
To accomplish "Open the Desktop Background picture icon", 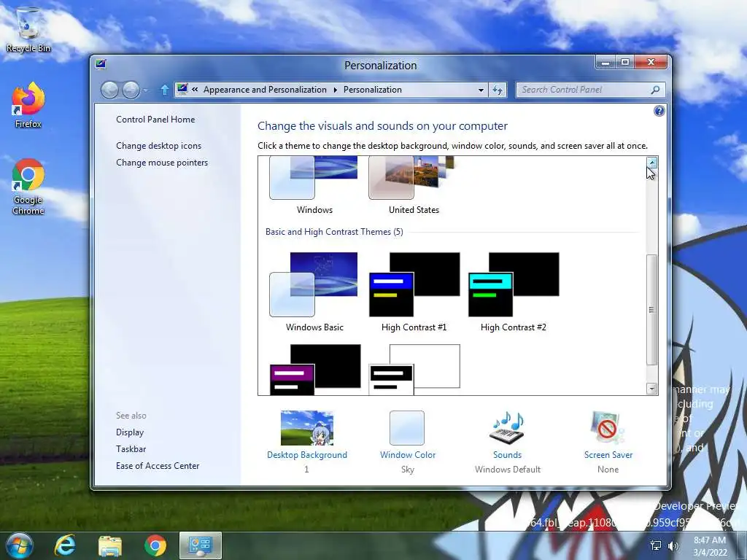I will click(307, 428).
